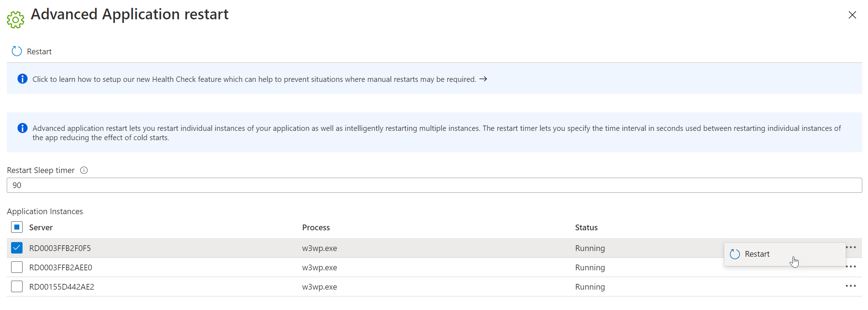Toggle the select-all Server checkbox

(x=17, y=227)
